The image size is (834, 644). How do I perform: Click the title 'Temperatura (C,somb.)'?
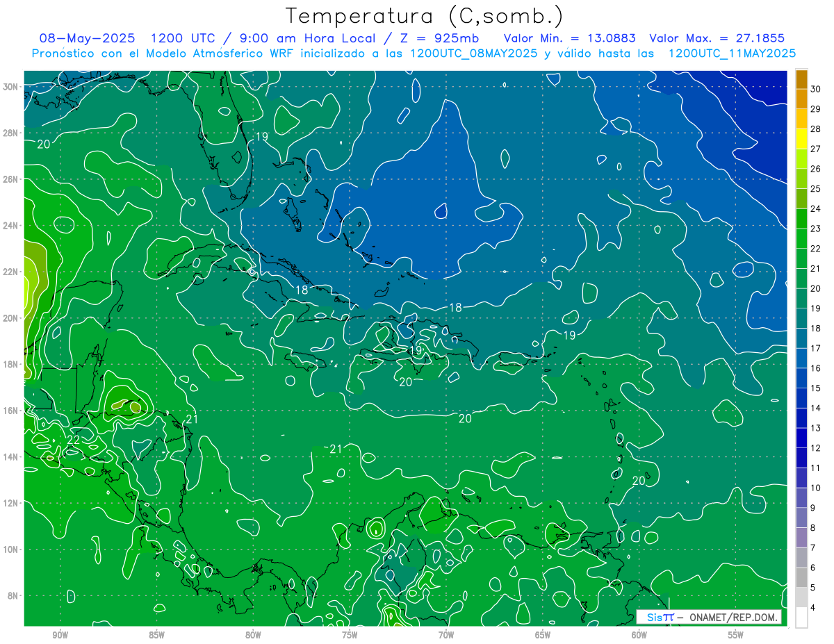point(425,16)
